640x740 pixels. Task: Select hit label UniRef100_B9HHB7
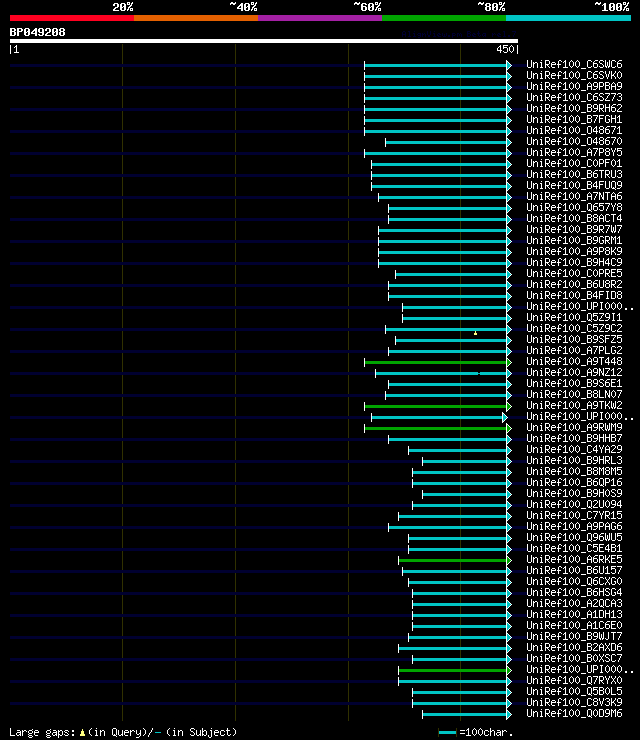[x=574, y=438]
